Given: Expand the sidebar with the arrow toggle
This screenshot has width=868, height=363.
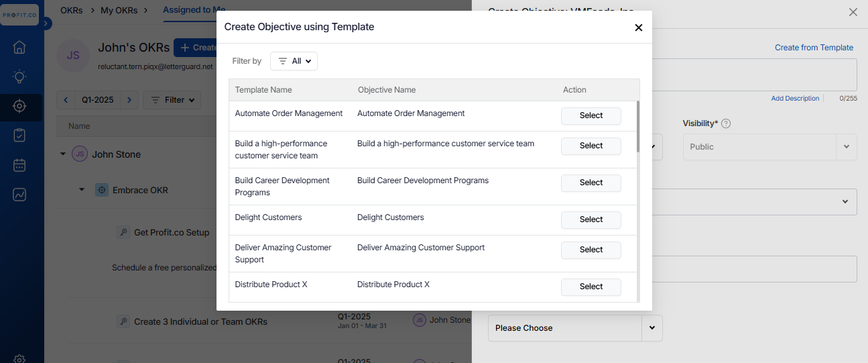Looking at the screenshot, I should (x=47, y=23).
